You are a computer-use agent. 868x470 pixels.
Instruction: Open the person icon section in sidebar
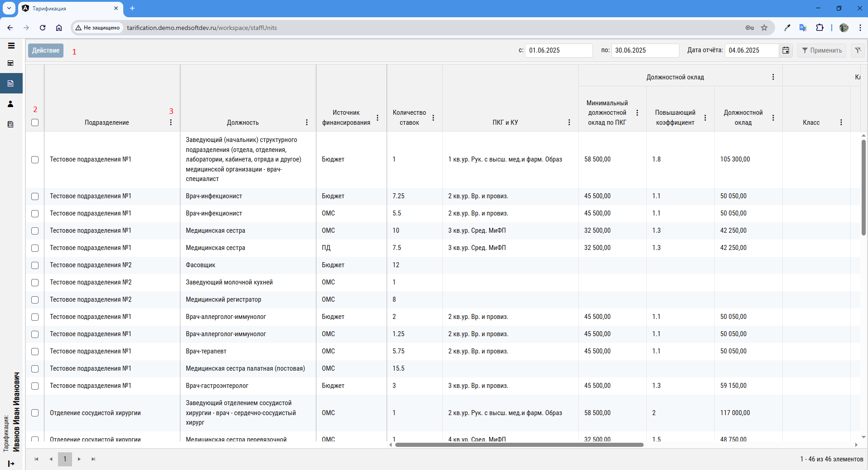11,104
